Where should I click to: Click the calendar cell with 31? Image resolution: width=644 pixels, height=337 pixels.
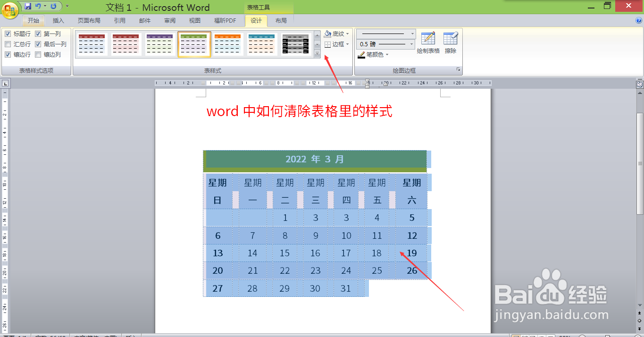[346, 288]
